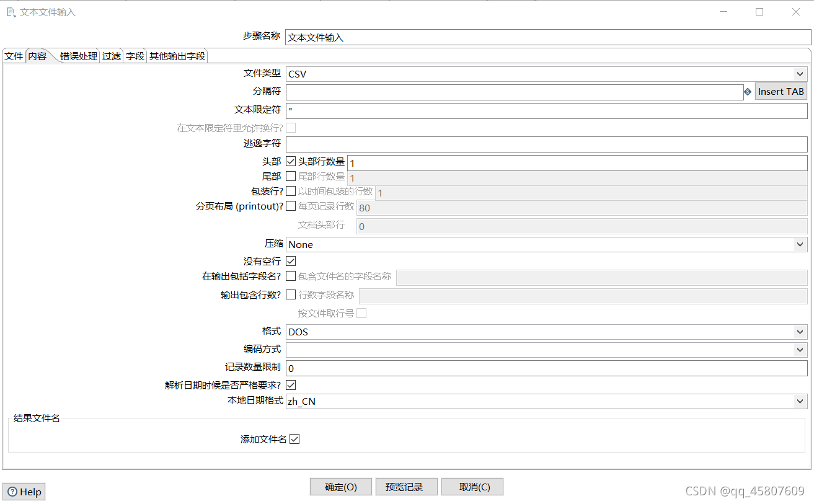814x504 pixels.
Task: Click the 确定(O) button
Action: [341, 487]
